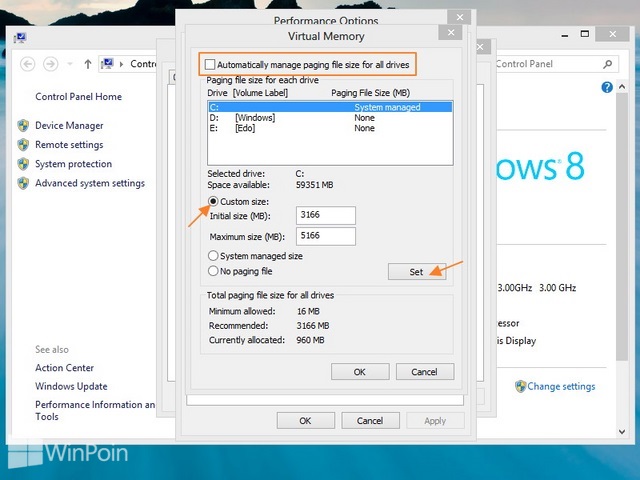This screenshot has height=480, width=640.
Task: Click the address bar computer icon
Action: tap(107, 64)
